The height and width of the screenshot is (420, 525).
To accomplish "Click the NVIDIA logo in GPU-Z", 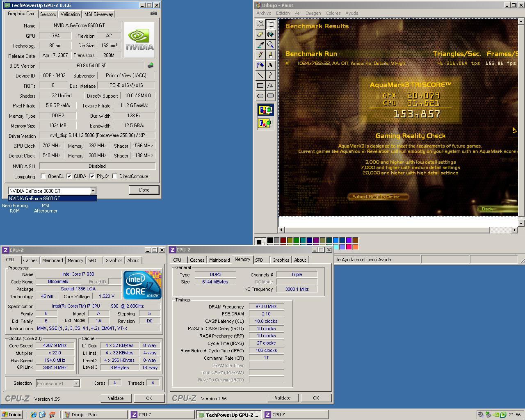I will pyautogui.click(x=139, y=40).
